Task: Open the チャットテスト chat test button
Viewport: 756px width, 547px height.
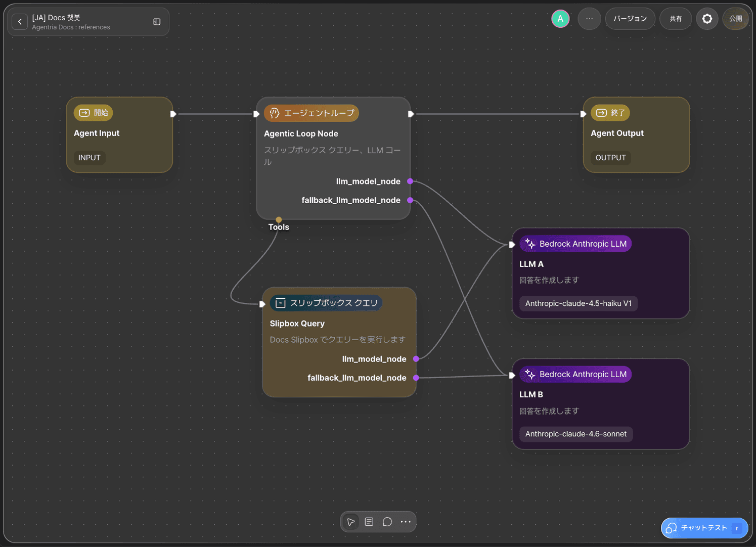Action: click(x=704, y=528)
